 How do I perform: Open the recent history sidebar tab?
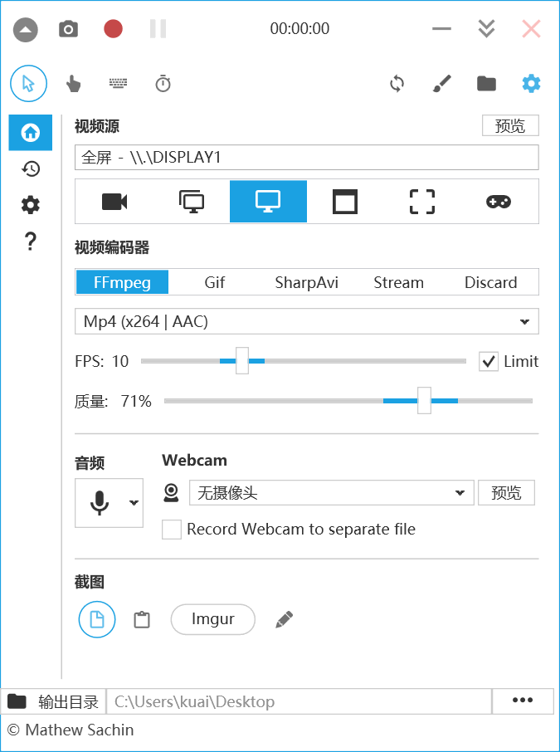click(31, 168)
